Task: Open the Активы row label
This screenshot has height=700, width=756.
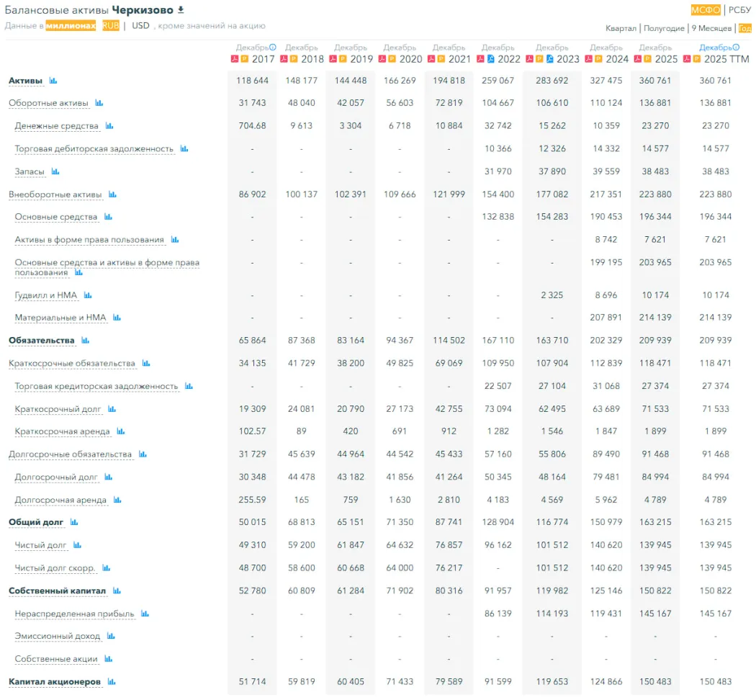Action: (25, 81)
